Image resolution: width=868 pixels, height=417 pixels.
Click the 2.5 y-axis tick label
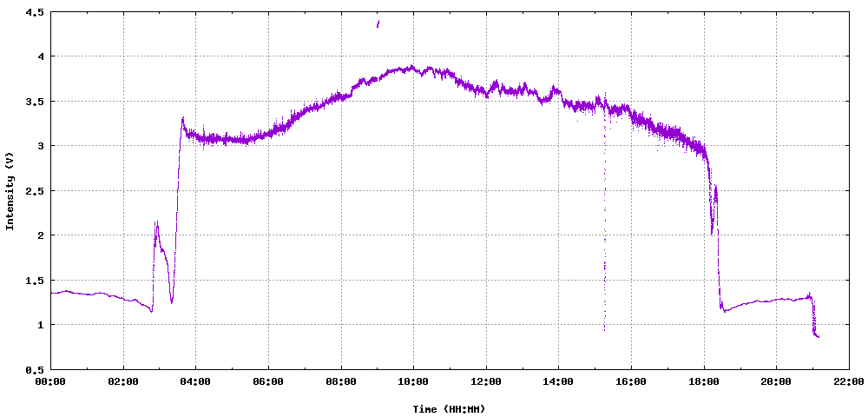pos(34,190)
